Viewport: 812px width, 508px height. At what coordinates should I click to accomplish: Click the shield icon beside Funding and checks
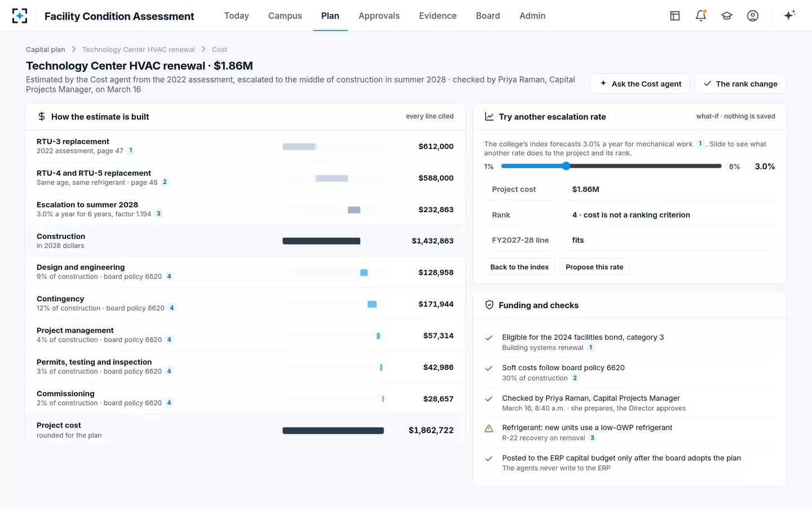coord(489,305)
